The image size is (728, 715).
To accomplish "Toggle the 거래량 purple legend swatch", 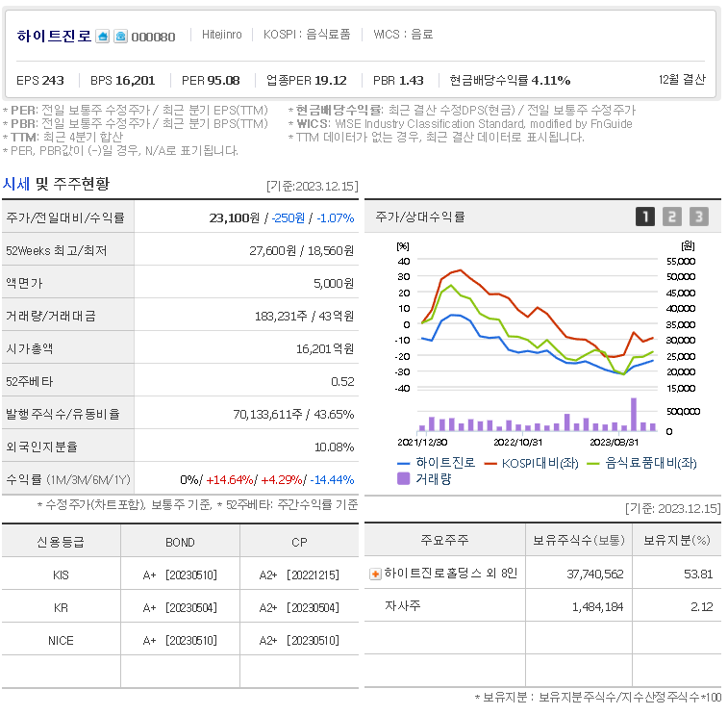I will click(x=404, y=478).
